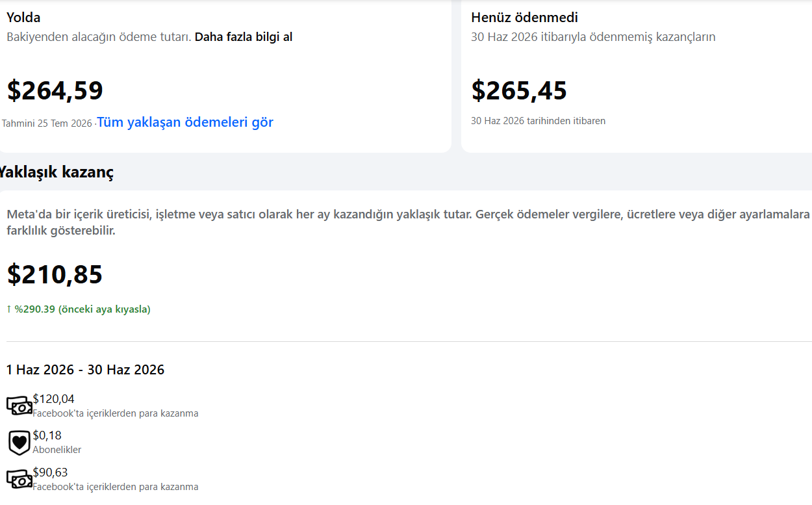Select the $265,45 unpaid amount
This screenshot has height=505, width=812.
519,90
